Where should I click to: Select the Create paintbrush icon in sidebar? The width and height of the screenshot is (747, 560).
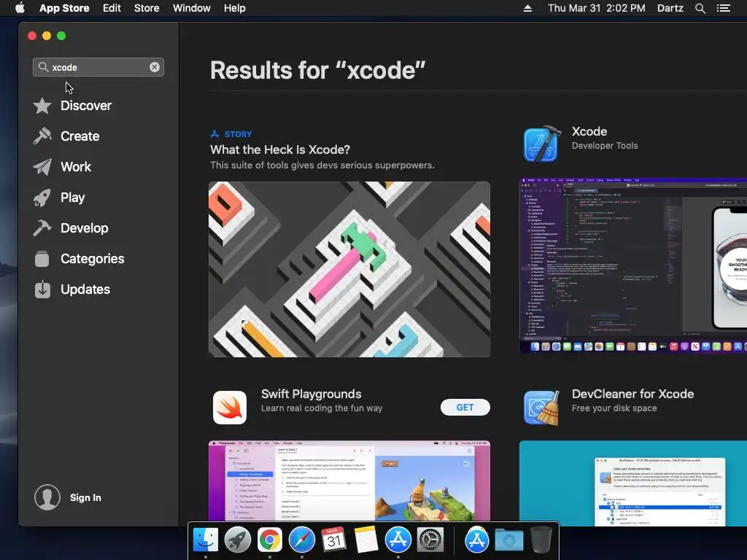coord(42,136)
